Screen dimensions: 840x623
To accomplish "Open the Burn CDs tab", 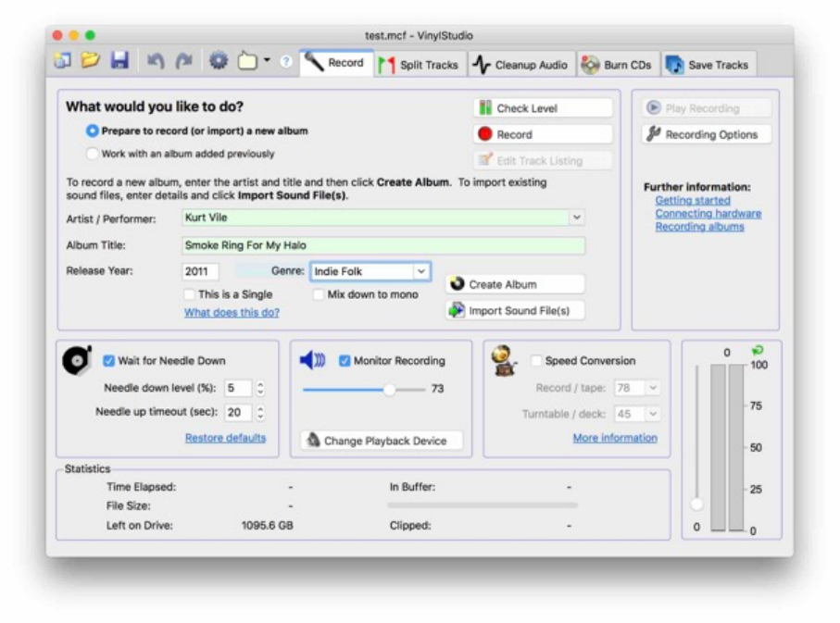I will (619, 65).
